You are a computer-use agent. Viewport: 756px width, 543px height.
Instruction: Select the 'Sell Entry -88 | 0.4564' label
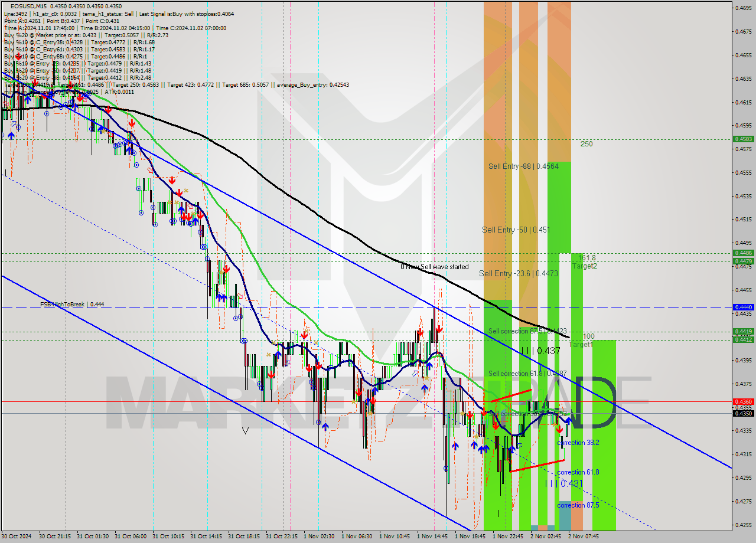click(523, 166)
